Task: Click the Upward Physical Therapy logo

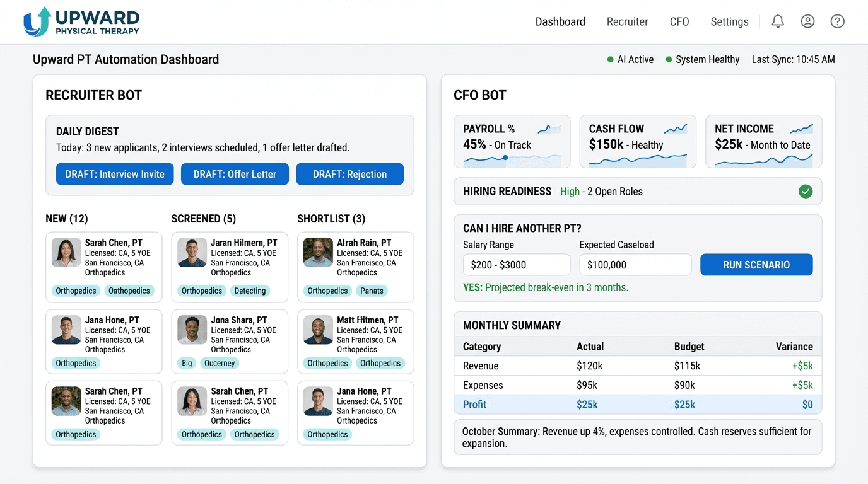Action: coord(81,21)
